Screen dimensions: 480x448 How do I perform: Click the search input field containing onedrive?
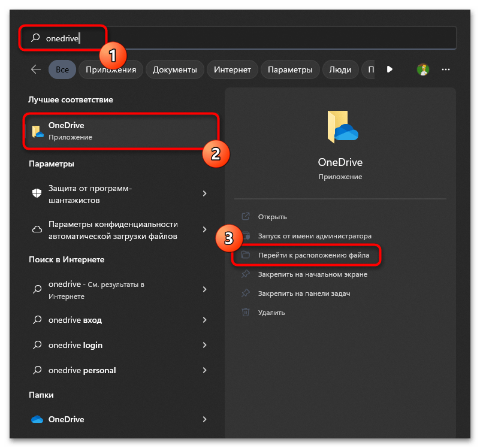click(x=238, y=38)
